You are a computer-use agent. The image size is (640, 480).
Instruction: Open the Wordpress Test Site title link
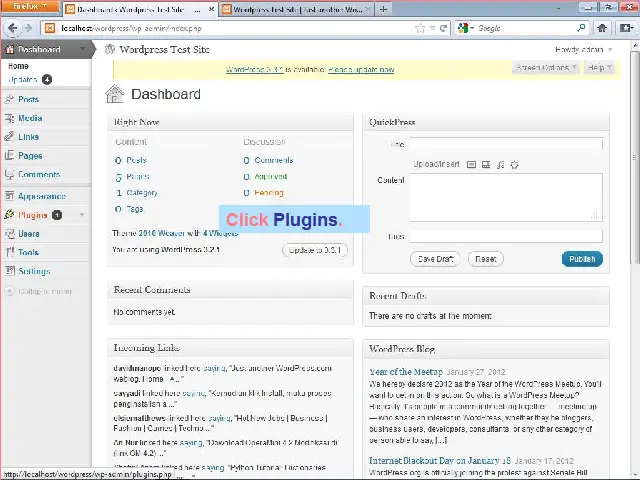[x=164, y=49]
